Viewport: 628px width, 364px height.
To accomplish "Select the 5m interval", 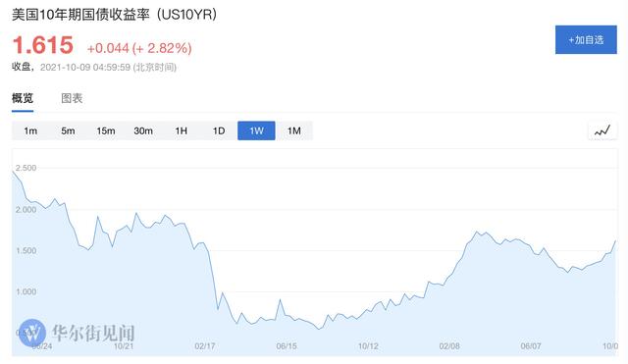I will (68, 130).
